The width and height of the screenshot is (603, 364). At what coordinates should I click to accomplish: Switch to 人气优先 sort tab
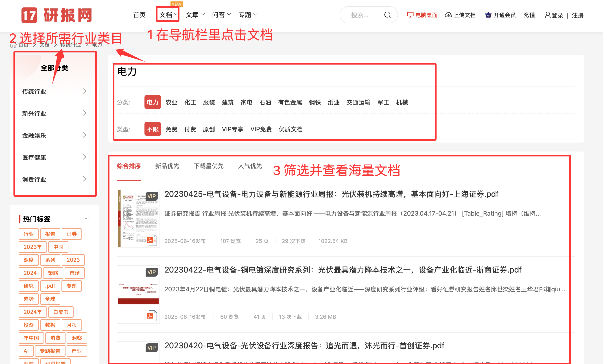[250, 166]
